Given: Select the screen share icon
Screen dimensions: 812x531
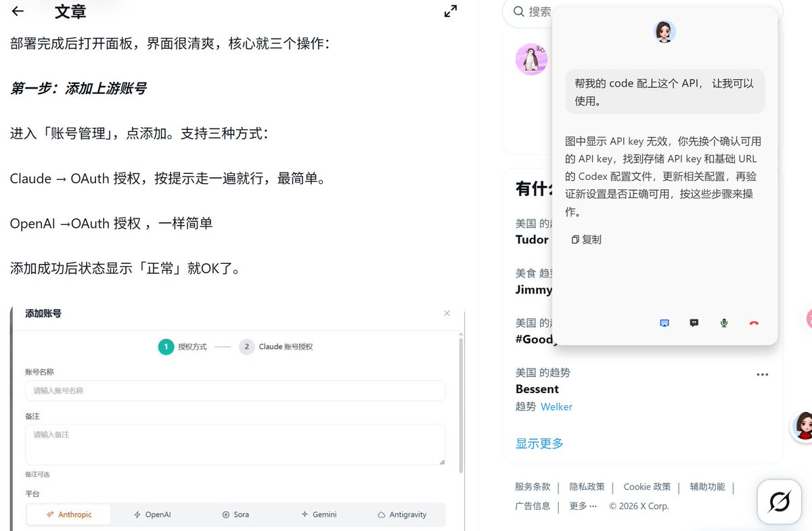Looking at the screenshot, I should 664,323.
